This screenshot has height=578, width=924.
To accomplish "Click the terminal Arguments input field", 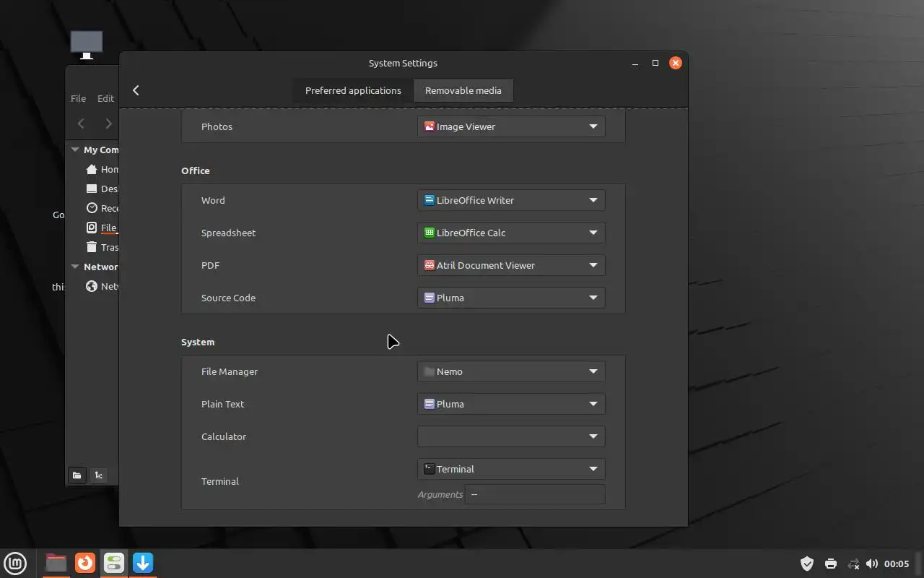I will pos(535,494).
